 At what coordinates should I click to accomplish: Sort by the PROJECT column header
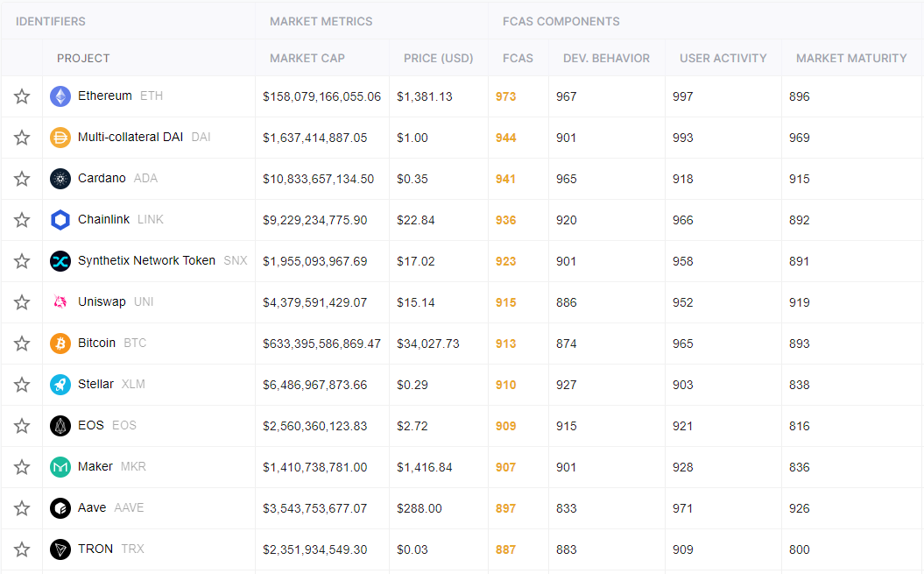point(83,59)
